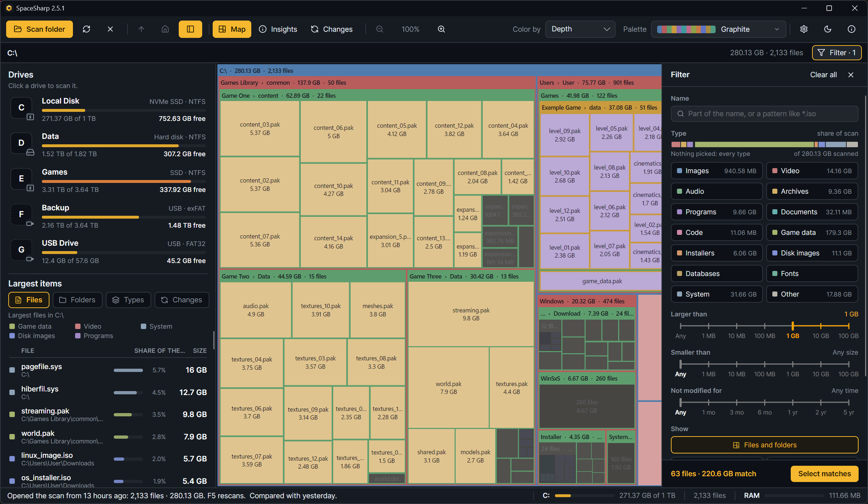Click the Name filter input field
The height and width of the screenshot is (504, 868).
[764, 114]
